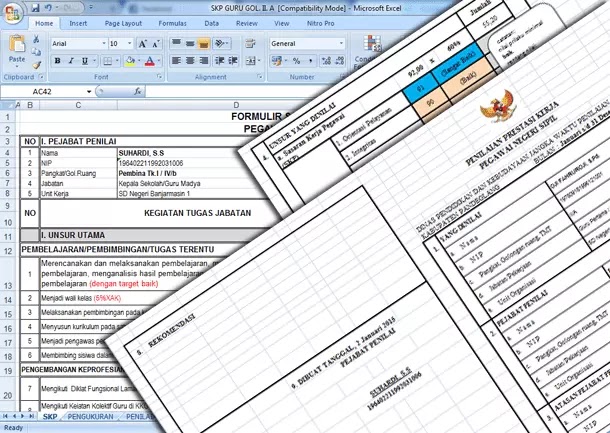This screenshot has width=610, height=433.
Task: Click the Name Box showing AC42
Action: tap(42, 91)
